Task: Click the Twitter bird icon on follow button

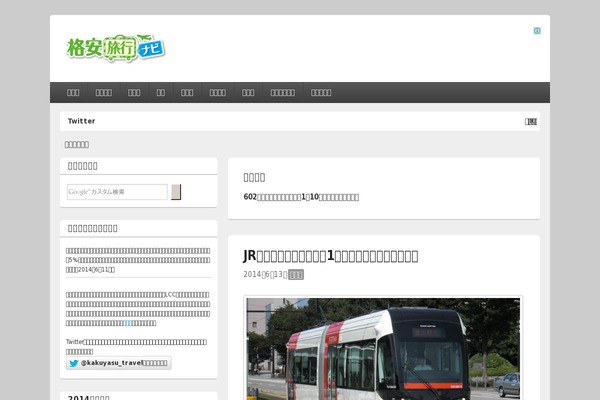Action: (74, 363)
